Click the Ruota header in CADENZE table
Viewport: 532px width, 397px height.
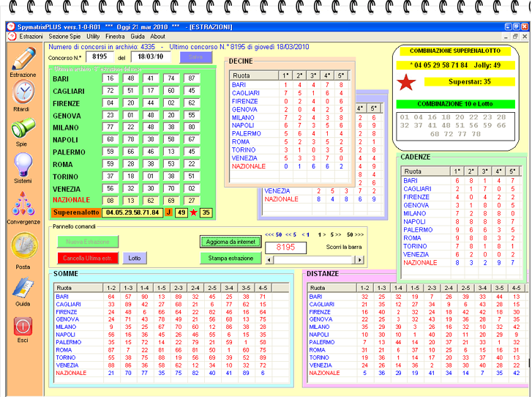(x=425, y=171)
